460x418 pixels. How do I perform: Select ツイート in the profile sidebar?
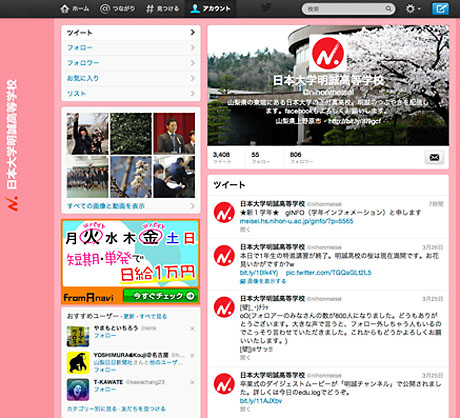point(131,33)
